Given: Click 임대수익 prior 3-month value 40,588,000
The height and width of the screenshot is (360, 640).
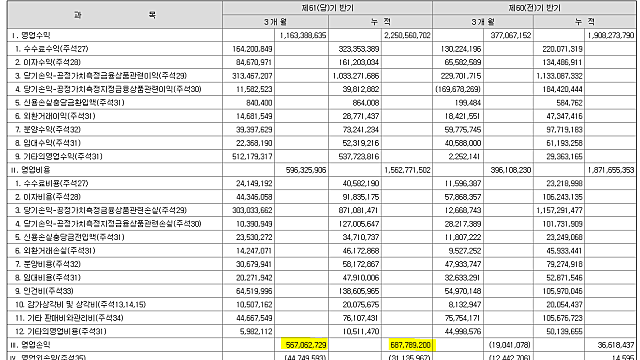Looking at the screenshot, I should click(463, 143).
